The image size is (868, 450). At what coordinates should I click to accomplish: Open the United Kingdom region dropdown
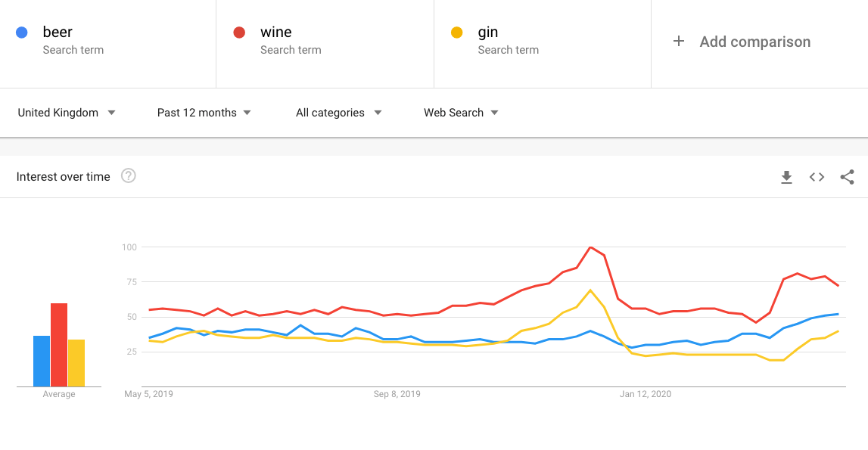67,113
